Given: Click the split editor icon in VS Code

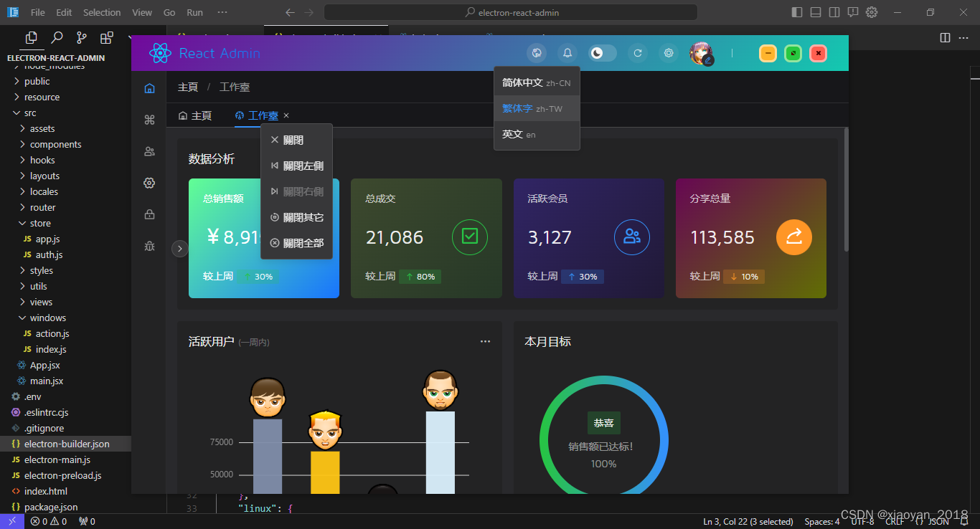Looking at the screenshot, I should point(945,37).
